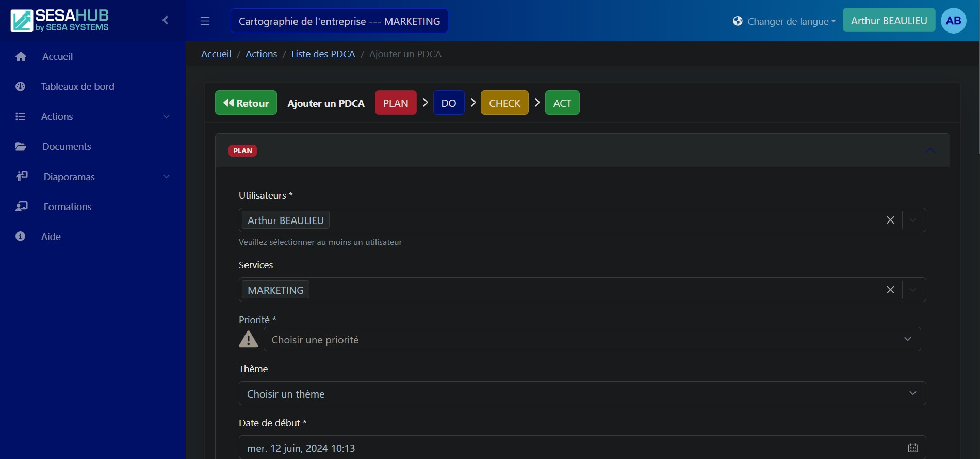Toggle the hamburger menu icon

[x=205, y=21]
